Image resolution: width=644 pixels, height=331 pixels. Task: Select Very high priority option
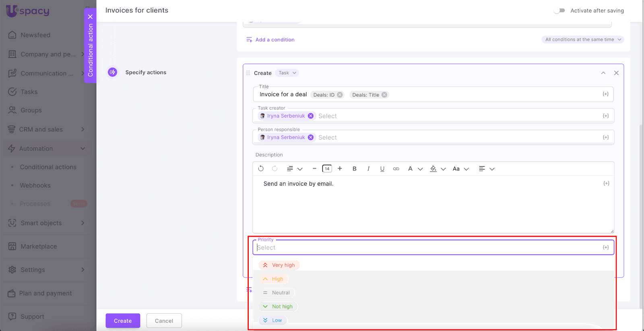pyautogui.click(x=279, y=265)
